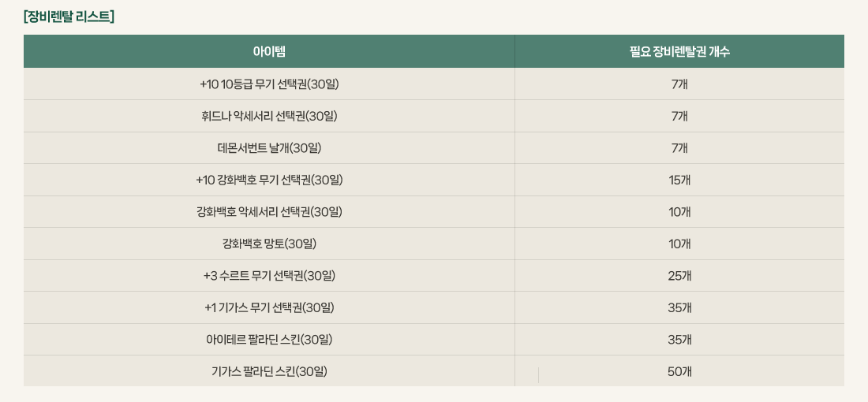Click the 강화백호 망토(30일) item
The height and width of the screenshot is (402, 868).
point(269,244)
